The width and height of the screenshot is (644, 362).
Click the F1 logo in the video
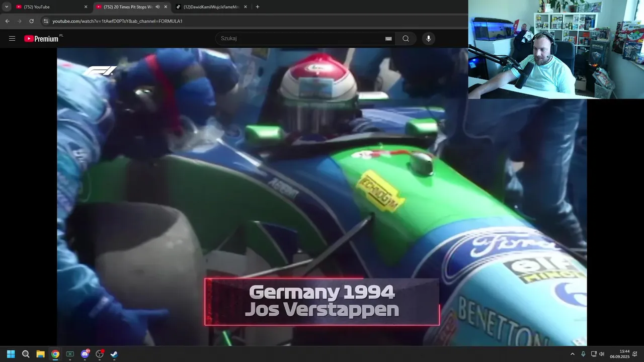pyautogui.click(x=100, y=71)
